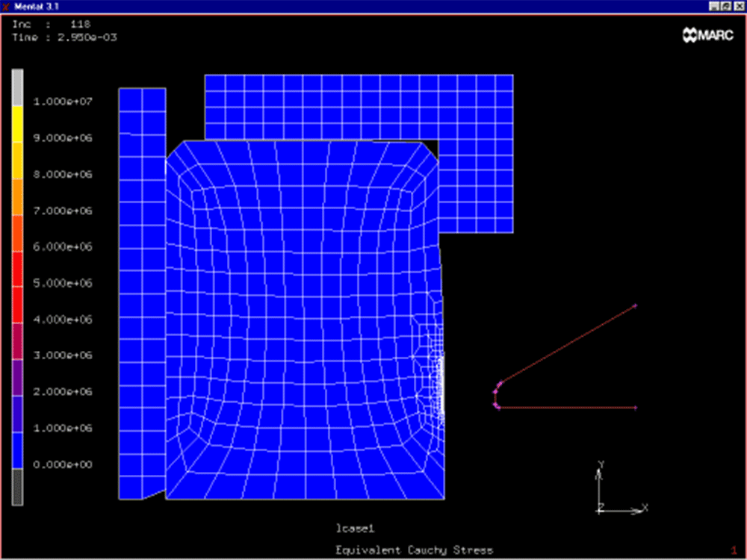Click the rounded tip of the magenta curve

point(495,395)
